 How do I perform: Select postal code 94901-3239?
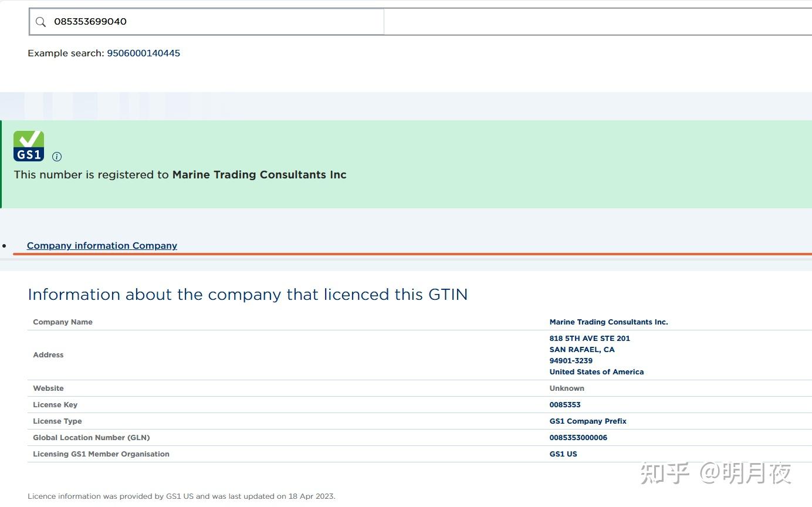pos(571,360)
